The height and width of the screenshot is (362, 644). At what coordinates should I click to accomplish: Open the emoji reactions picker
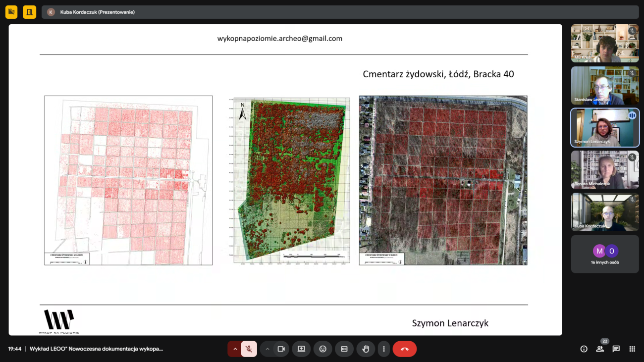click(x=323, y=349)
